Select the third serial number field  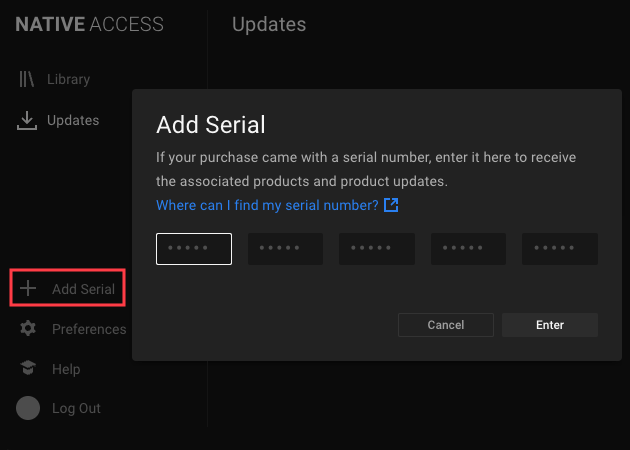click(377, 249)
